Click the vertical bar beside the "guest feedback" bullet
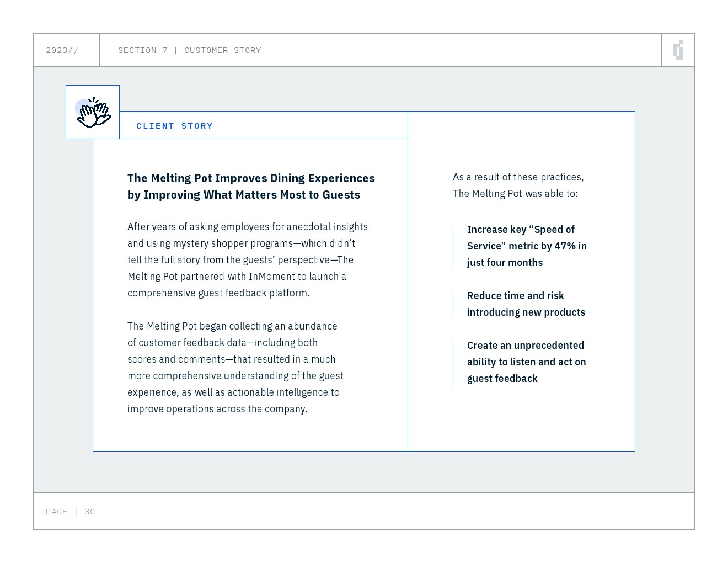728x563 pixels. pyautogui.click(x=453, y=364)
